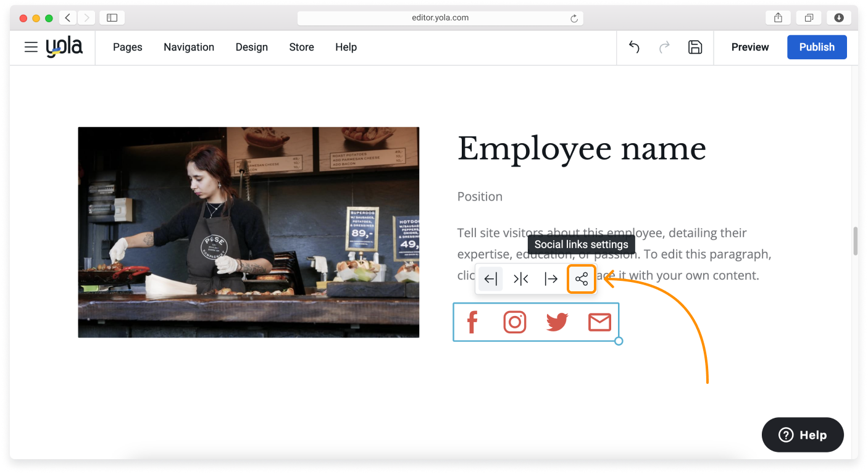Open the Design menu

pos(252,47)
